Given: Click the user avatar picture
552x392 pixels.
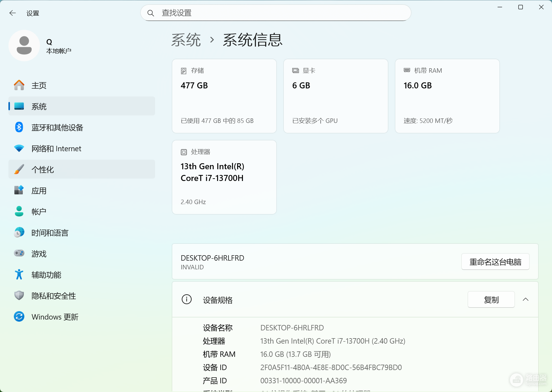Looking at the screenshot, I should (x=24, y=45).
